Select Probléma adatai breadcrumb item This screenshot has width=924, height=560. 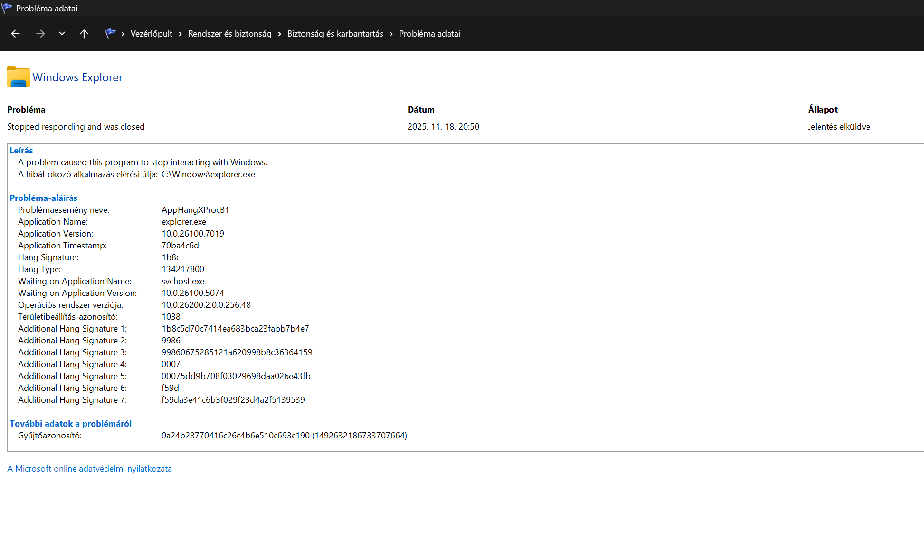(x=429, y=34)
